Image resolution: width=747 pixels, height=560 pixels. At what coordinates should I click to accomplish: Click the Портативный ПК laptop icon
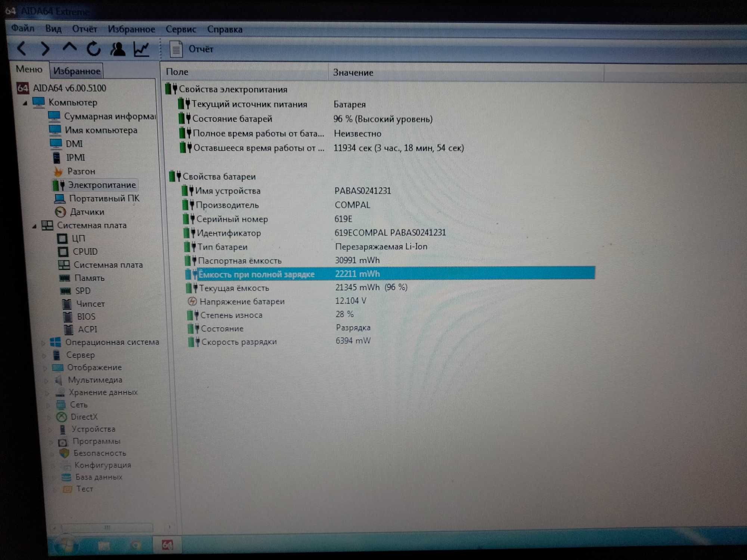click(60, 198)
